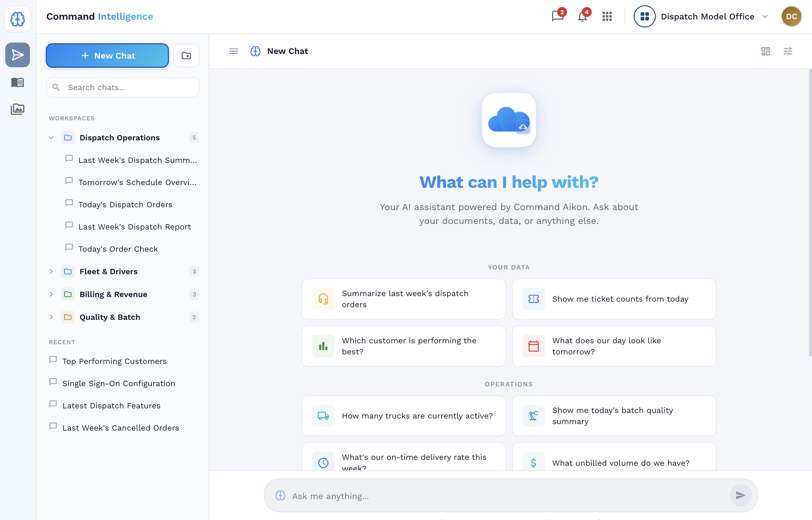812x520 pixels.
Task: Click the batch plant icon on quality card
Action: [533, 416]
